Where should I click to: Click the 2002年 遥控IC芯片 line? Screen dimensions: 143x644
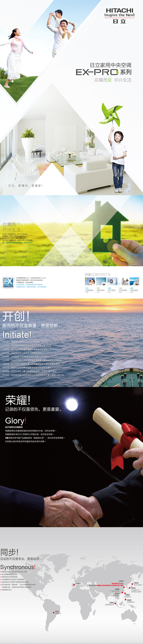coord(29,372)
